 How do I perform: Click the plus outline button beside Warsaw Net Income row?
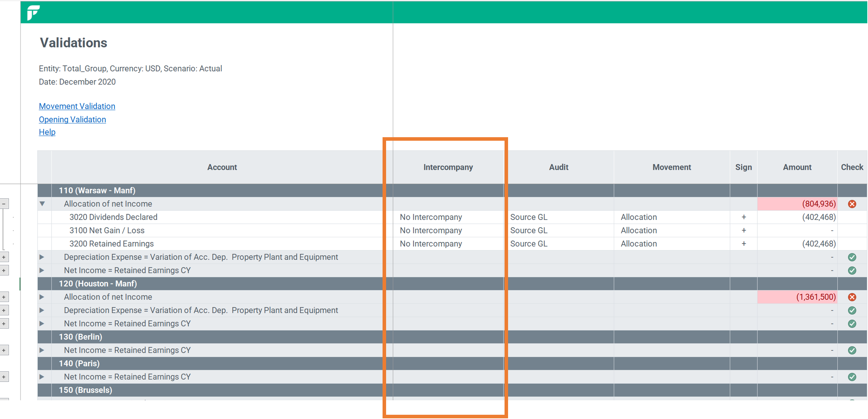click(x=4, y=270)
